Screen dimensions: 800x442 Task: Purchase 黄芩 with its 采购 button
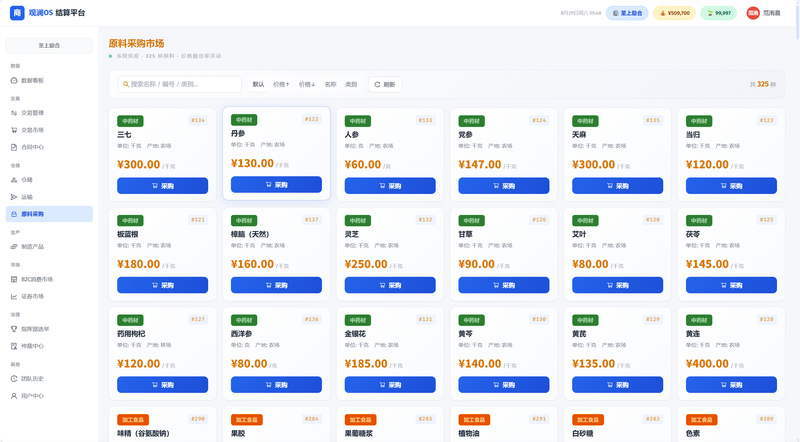click(x=504, y=385)
